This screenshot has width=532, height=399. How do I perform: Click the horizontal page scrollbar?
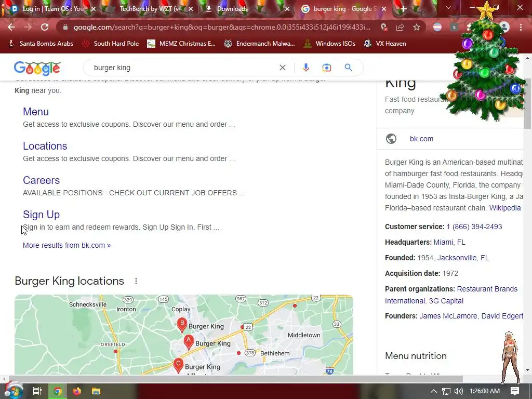click(236, 379)
